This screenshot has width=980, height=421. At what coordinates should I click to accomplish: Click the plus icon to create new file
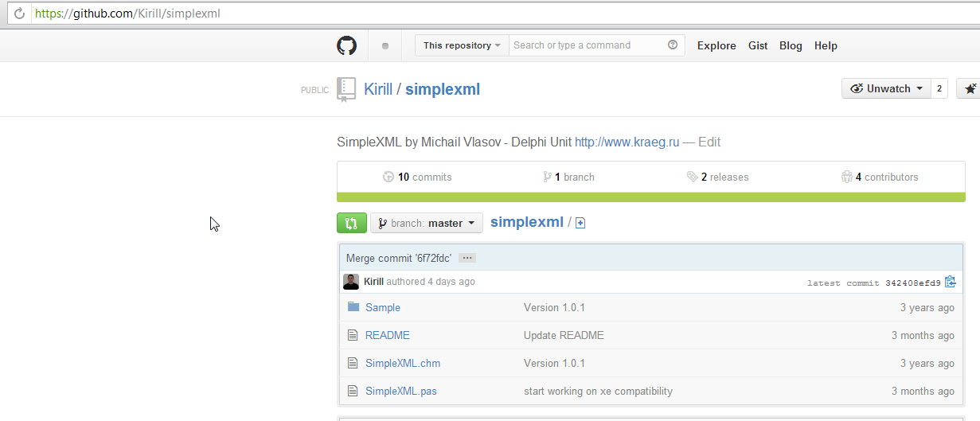coord(580,223)
